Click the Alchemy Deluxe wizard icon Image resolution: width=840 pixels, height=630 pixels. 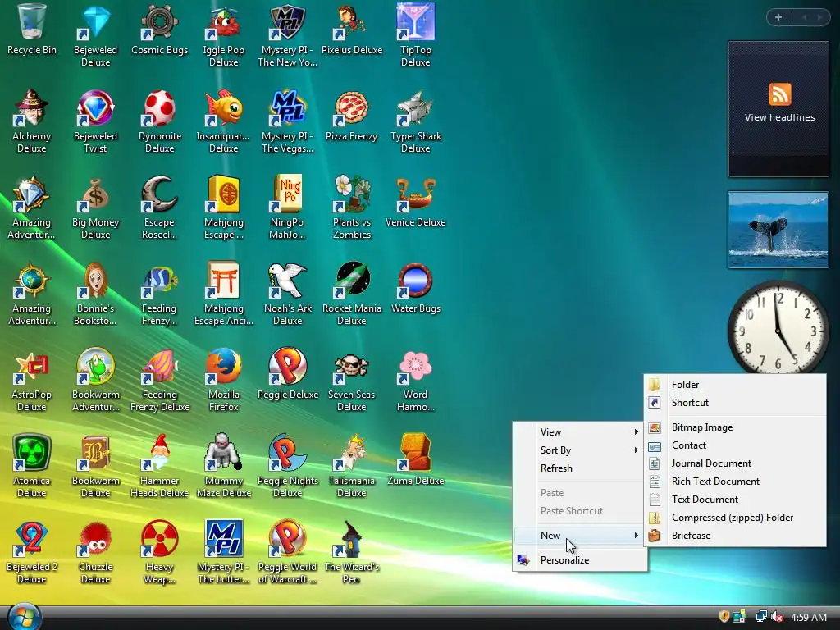coord(32,107)
